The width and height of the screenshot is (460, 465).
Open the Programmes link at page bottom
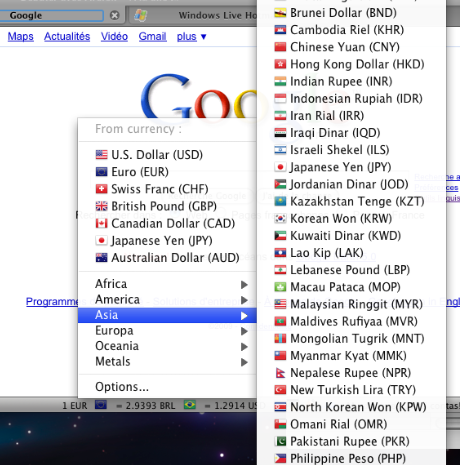pos(52,301)
